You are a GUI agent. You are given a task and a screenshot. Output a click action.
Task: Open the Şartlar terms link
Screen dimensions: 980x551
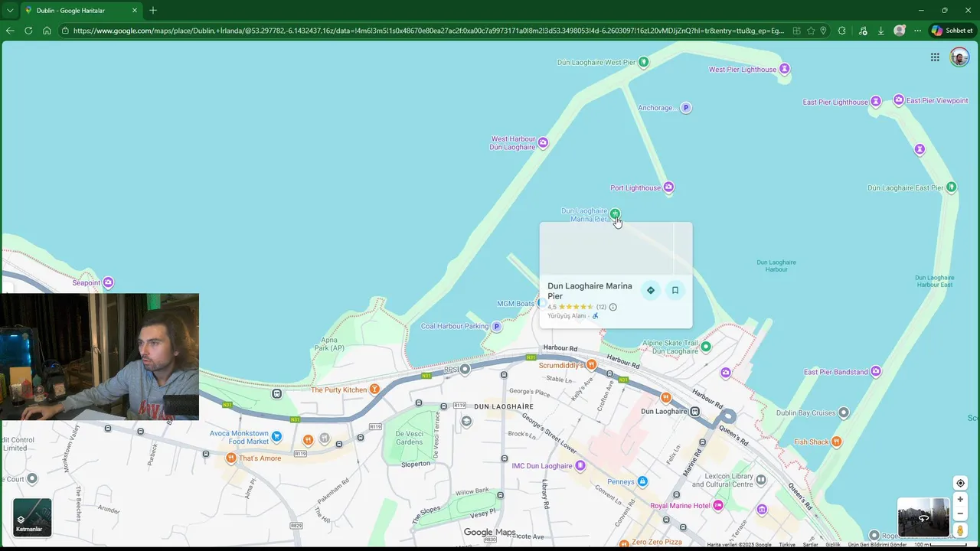(810, 545)
